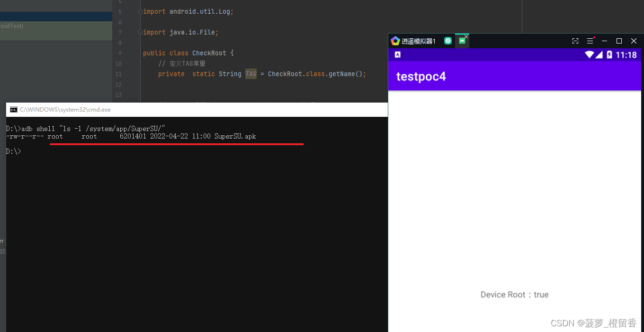Tap the battery charging icon in status bar
644x332 pixels.
click(609, 55)
